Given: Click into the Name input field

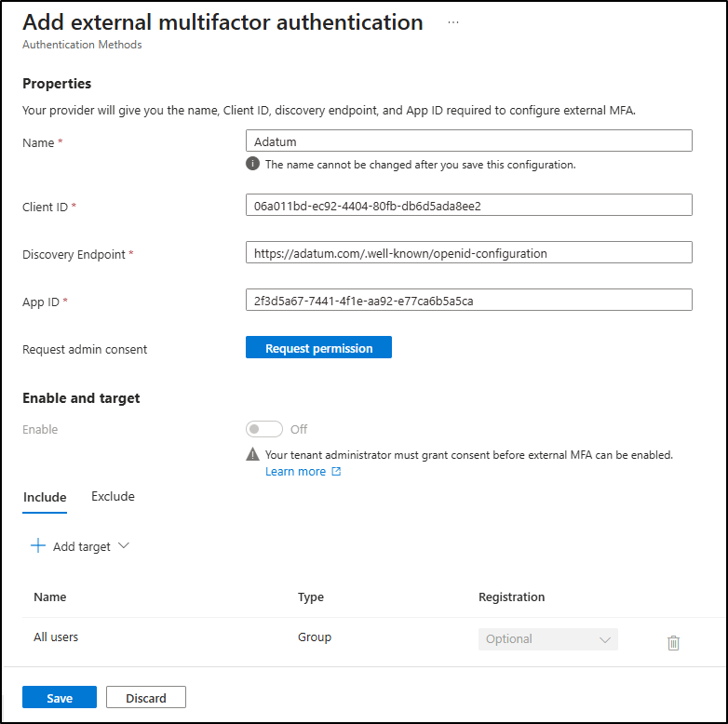Looking at the screenshot, I should tap(468, 141).
